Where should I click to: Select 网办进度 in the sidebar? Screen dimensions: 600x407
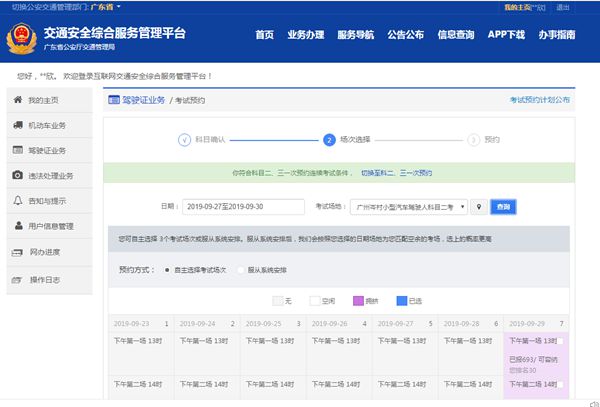coord(49,252)
